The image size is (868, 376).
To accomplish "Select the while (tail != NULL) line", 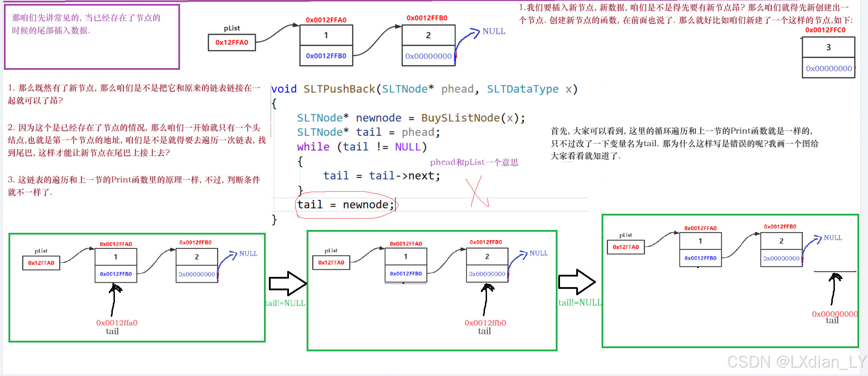I will [x=362, y=147].
